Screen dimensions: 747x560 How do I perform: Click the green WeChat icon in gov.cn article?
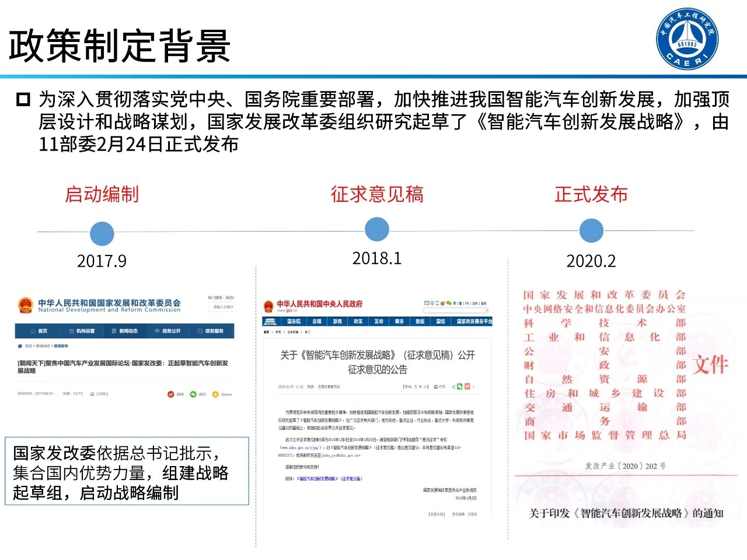point(460,386)
